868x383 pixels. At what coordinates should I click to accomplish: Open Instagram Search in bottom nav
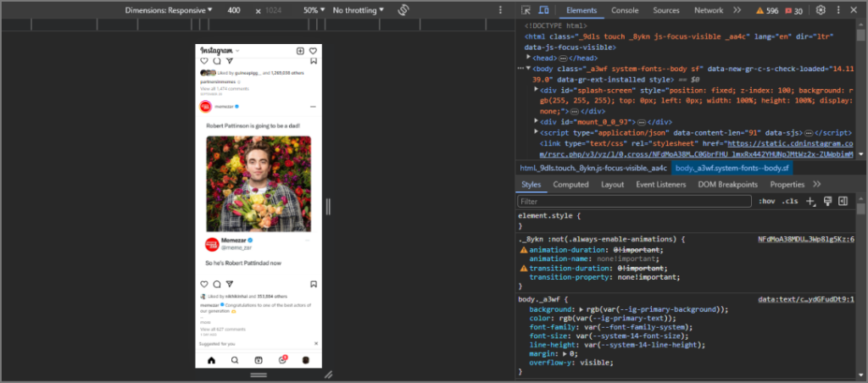[235, 360]
